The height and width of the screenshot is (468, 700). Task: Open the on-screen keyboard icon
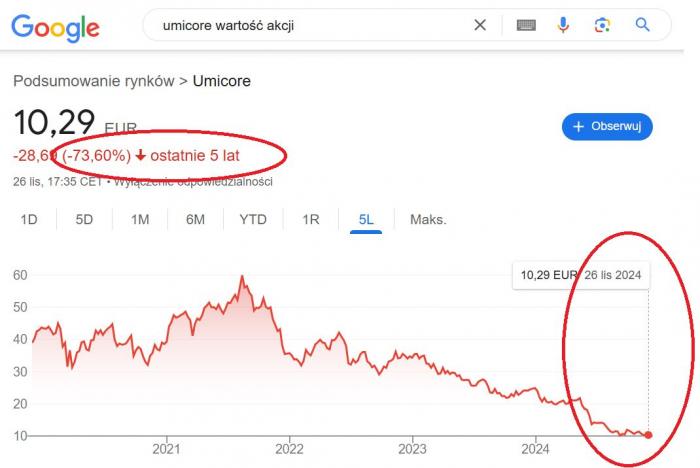click(526, 25)
